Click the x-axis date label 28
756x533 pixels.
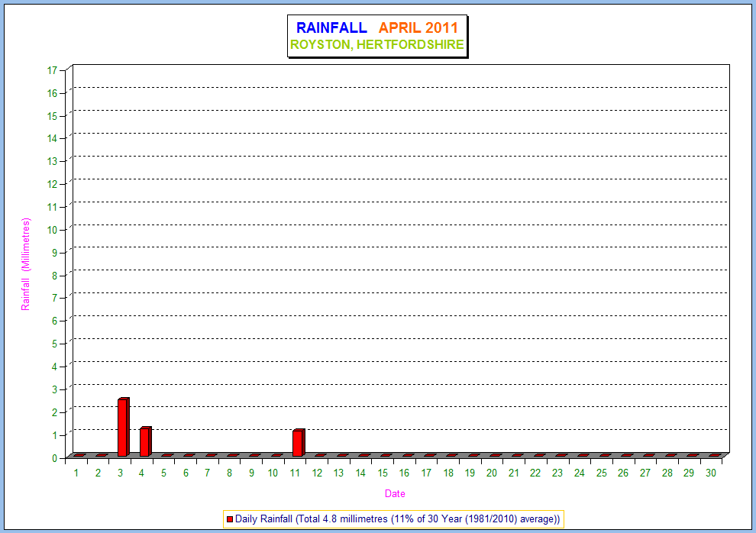667,473
